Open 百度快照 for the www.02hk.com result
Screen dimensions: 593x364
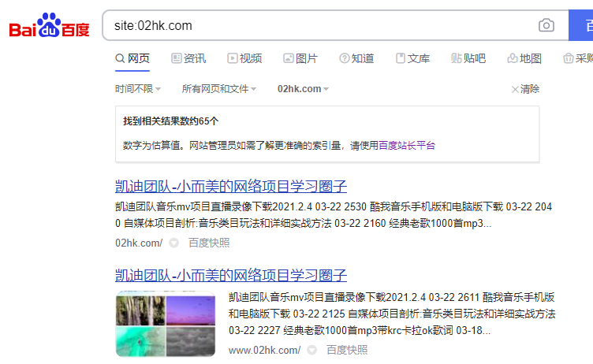pos(347,351)
